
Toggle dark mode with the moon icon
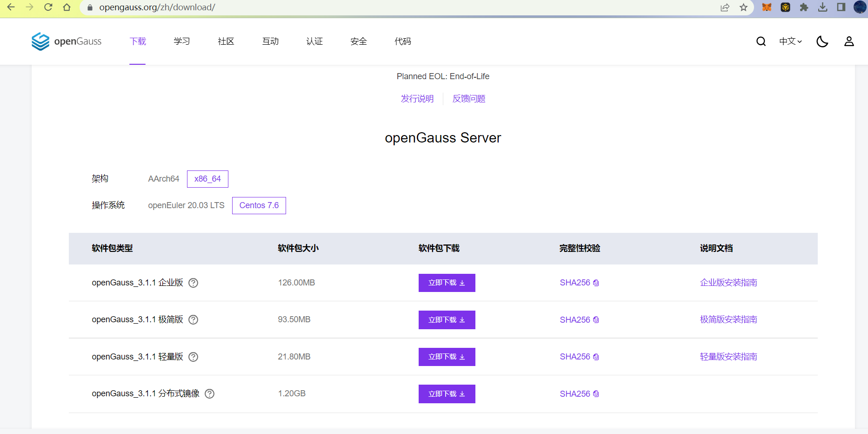pos(822,41)
